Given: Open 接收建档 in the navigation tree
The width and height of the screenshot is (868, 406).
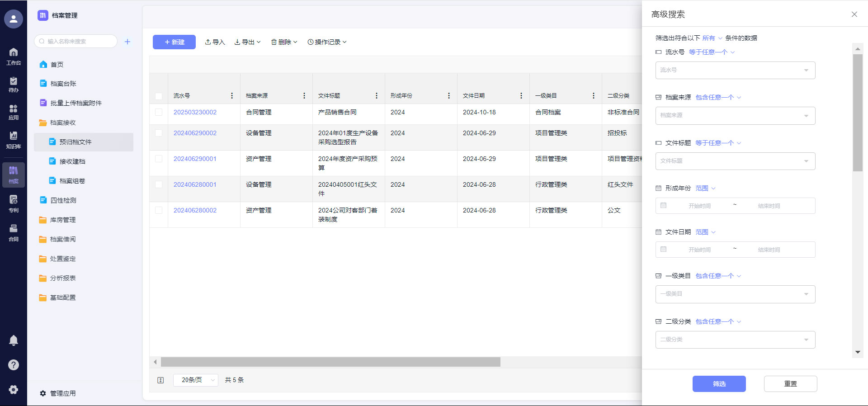Looking at the screenshot, I should tap(72, 161).
